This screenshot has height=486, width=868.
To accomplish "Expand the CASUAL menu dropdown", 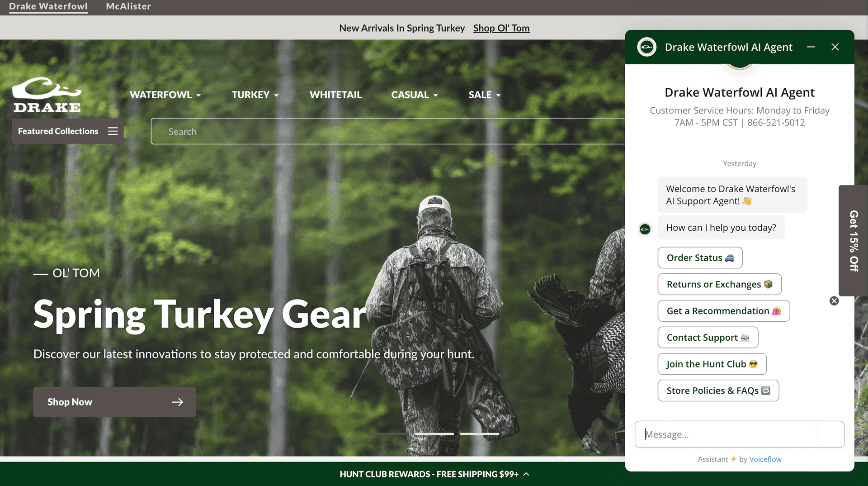I will point(415,95).
